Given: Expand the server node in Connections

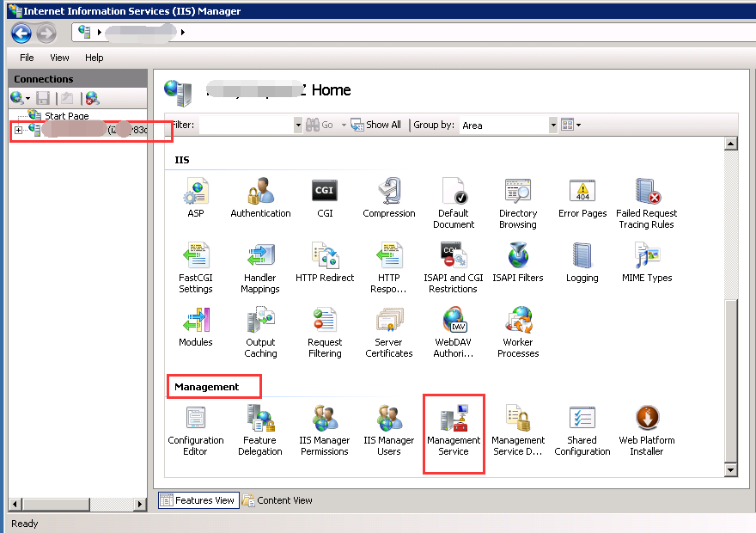Looking at the screenshot, I should (18, 130).
